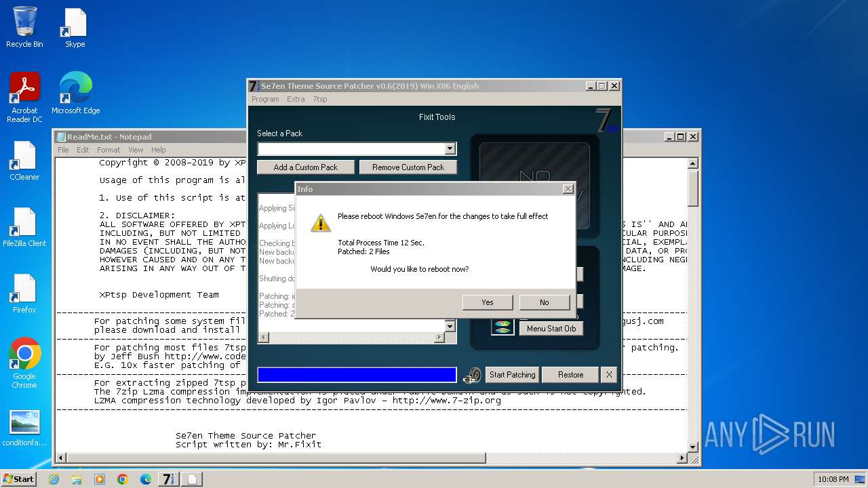Open Program menu in 7tsp patcher
The height and width of the screenshot is (488, 868).
tap(265, 99)
